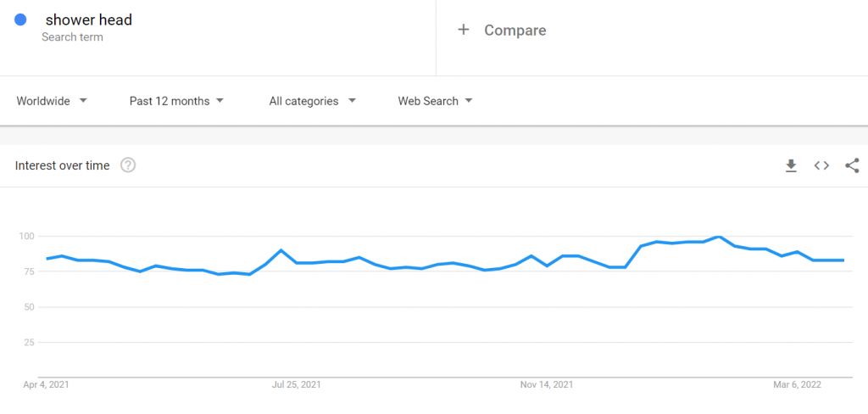
Task: Click the Jul 25, 2021 axis label
Action: coord(297,385)
